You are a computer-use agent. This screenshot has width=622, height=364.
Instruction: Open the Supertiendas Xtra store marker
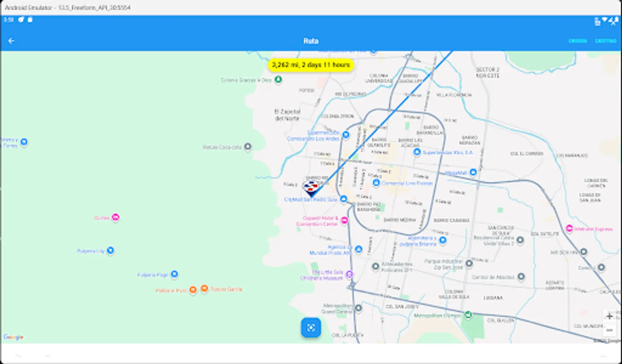tap(416, 152)
